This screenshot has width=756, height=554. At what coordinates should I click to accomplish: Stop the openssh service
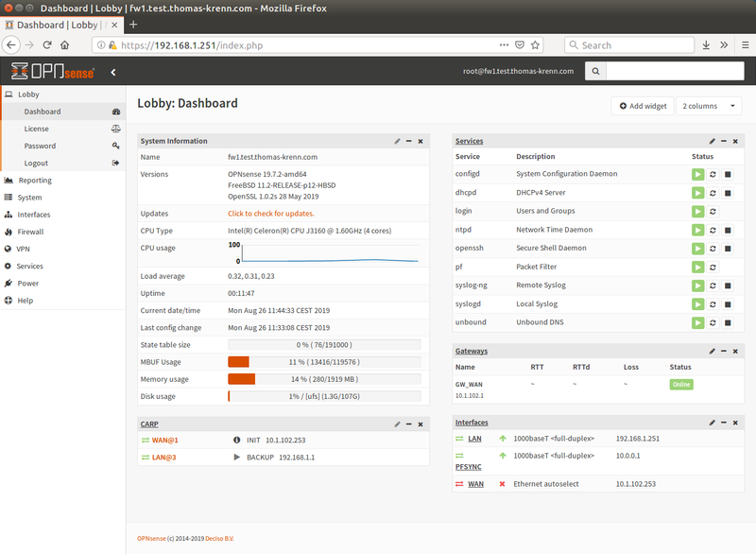point(728,249)
